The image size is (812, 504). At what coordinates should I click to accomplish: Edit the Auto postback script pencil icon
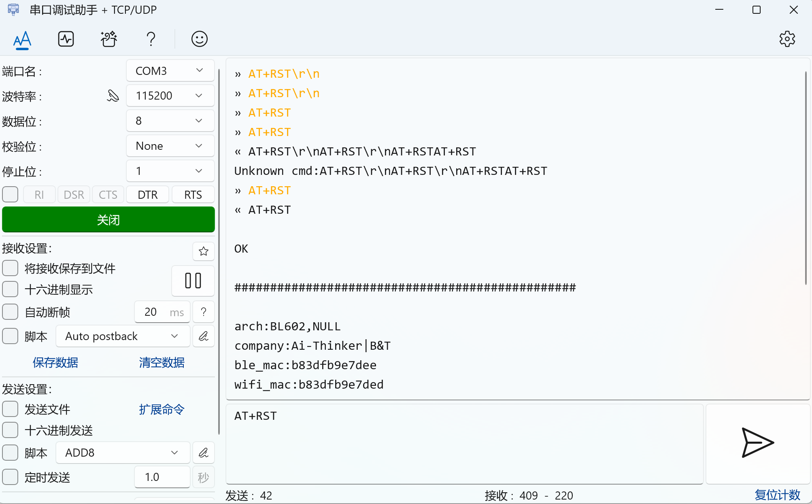(204, 336)
